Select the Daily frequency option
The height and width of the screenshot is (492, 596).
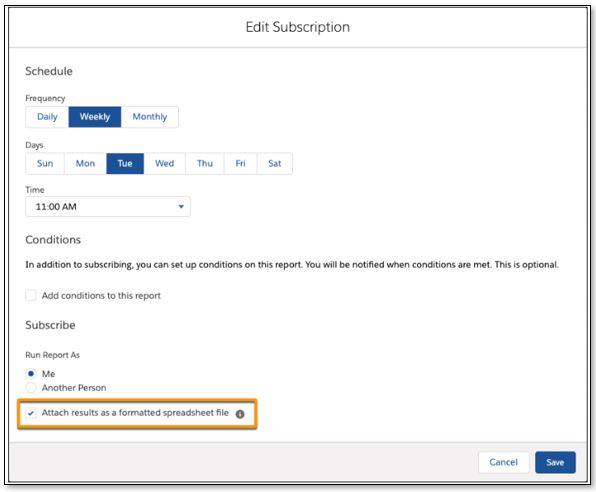pyautogui.click(x=47, y=117)
